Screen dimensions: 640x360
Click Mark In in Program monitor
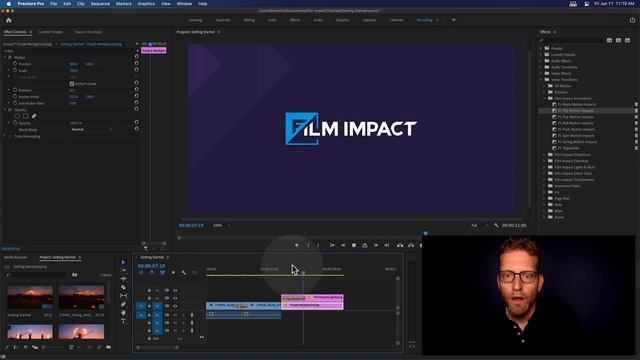tap(308, 245)
